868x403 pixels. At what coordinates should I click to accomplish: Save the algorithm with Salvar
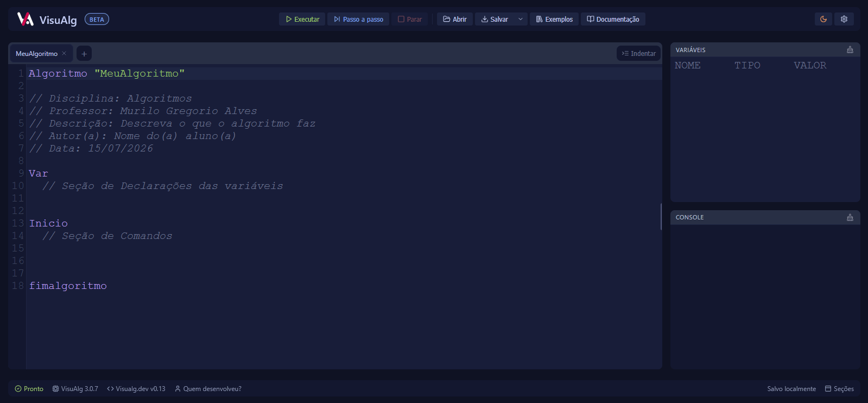[495, 19]
